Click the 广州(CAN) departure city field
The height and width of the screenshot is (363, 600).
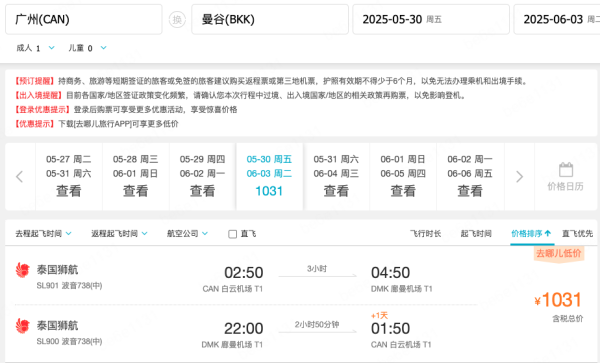pyautogui.click(x=84, y=20)
